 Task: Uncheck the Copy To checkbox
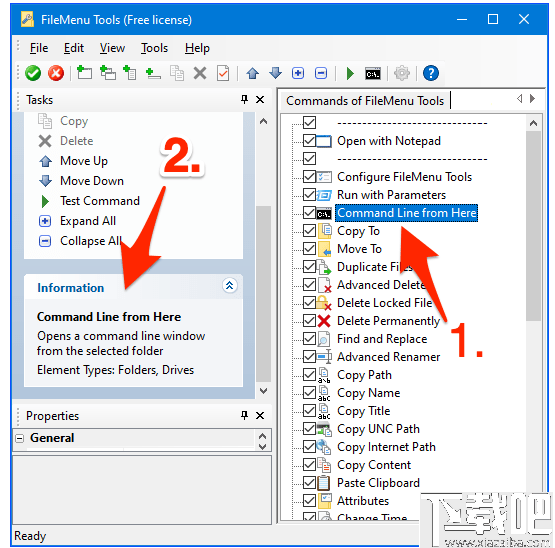pos(309,231)
